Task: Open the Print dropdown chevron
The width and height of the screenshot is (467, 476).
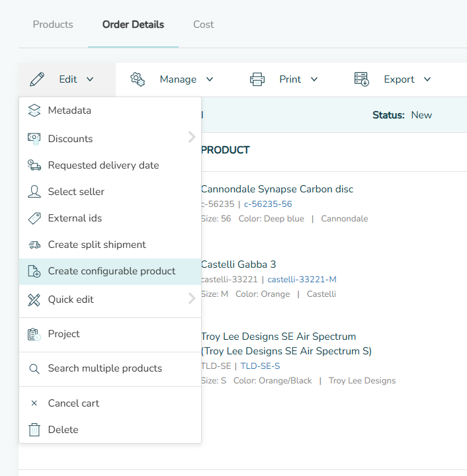Action: (314, 79)
